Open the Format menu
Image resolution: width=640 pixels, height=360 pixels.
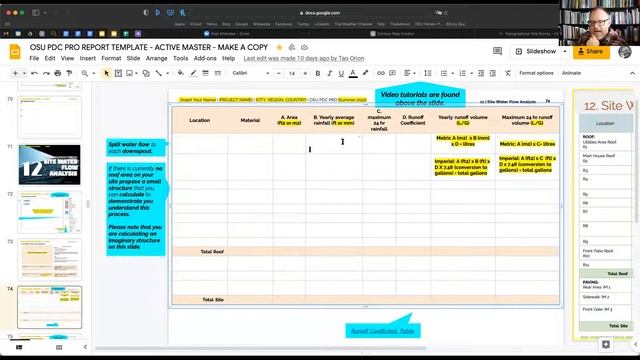(x=111, y=58)
